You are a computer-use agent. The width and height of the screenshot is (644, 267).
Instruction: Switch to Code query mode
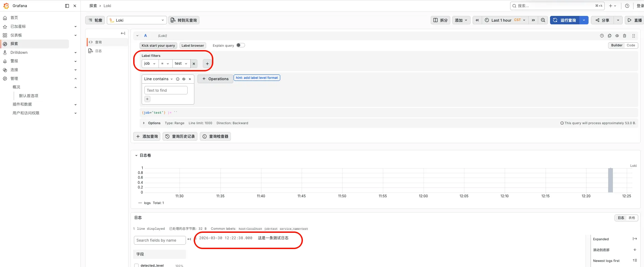click(x=631, y=45)
